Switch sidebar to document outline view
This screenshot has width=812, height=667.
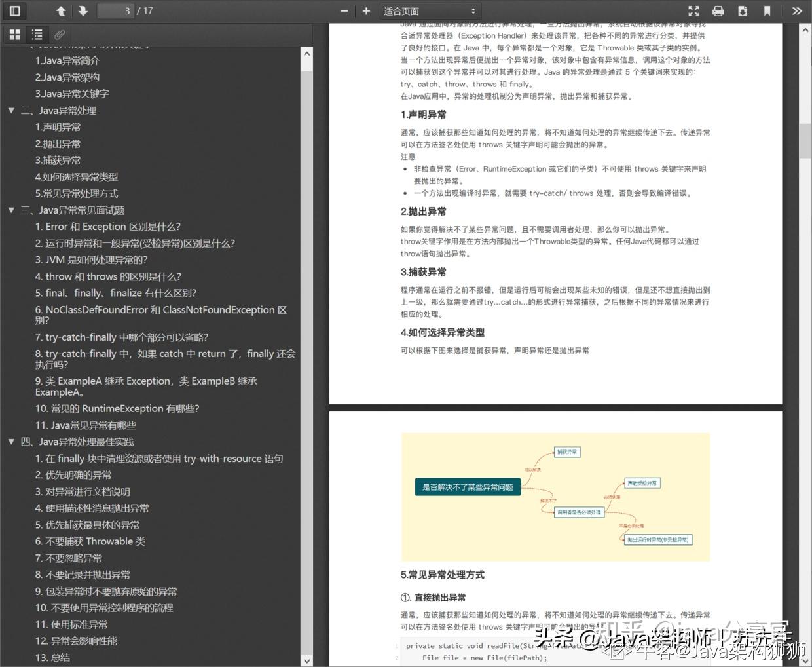(37, 34)
